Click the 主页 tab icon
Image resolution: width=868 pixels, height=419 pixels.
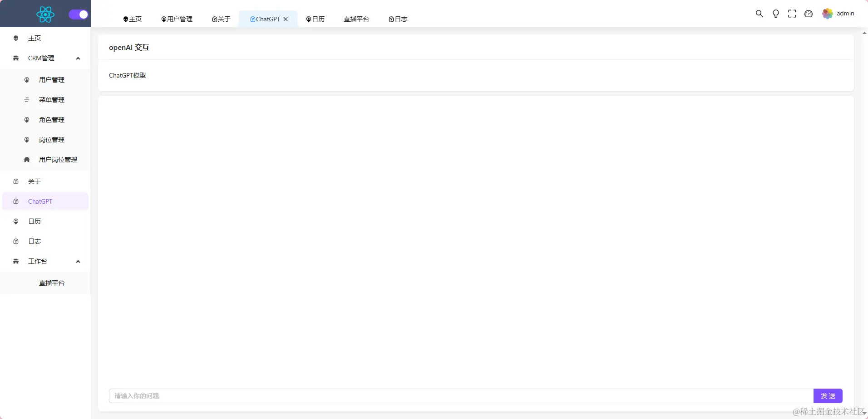pyautogui.click(x=126, y=19)
